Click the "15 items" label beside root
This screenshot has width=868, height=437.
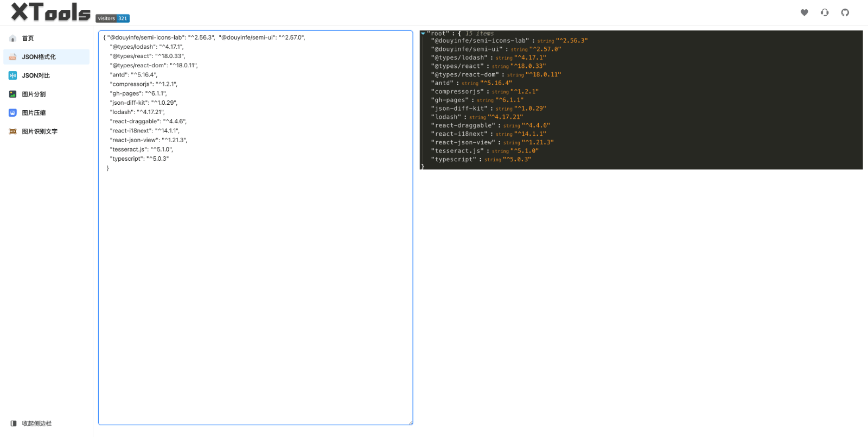click(480, 34)
